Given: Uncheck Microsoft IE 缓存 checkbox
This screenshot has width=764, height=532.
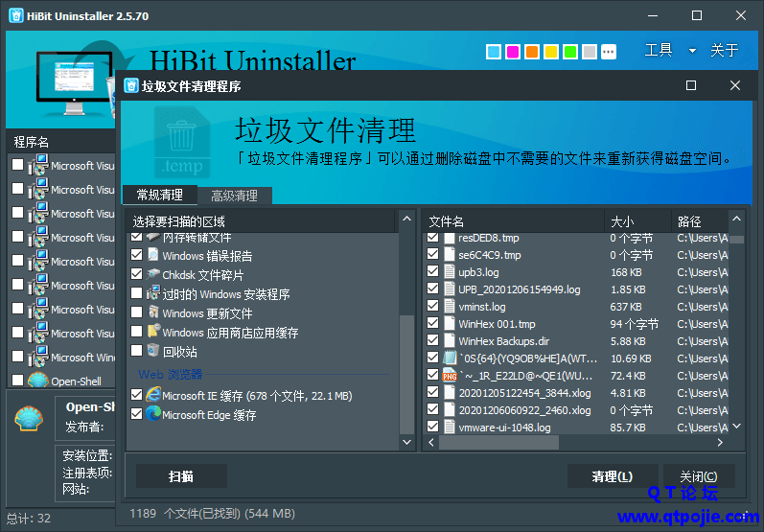Looking at the screenshot, I should (x=137, y=395).
